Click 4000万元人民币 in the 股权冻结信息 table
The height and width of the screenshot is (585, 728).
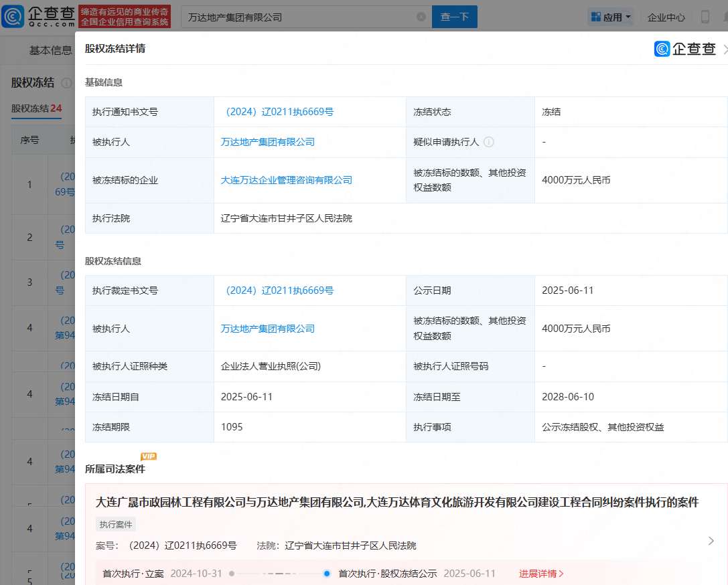pyautogui.click(x=576, y=329)
